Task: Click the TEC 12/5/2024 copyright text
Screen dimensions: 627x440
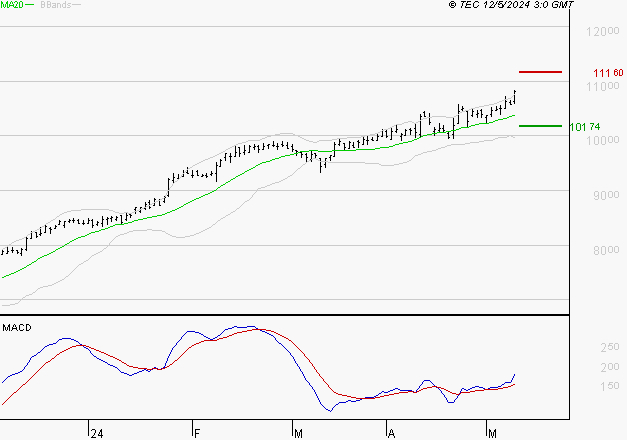Action: pyautogui.click(x=511, y=5)
